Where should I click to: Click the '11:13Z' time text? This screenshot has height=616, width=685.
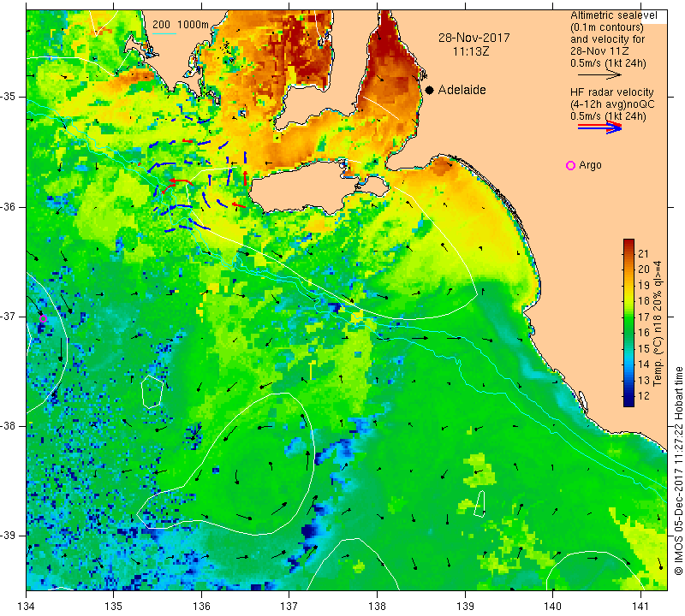(x=471, y=51)
